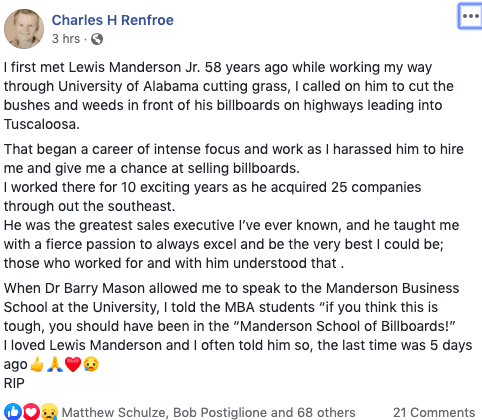Click the first paragraph mentioning Tuscaloosa

click(x=228, y=96)
